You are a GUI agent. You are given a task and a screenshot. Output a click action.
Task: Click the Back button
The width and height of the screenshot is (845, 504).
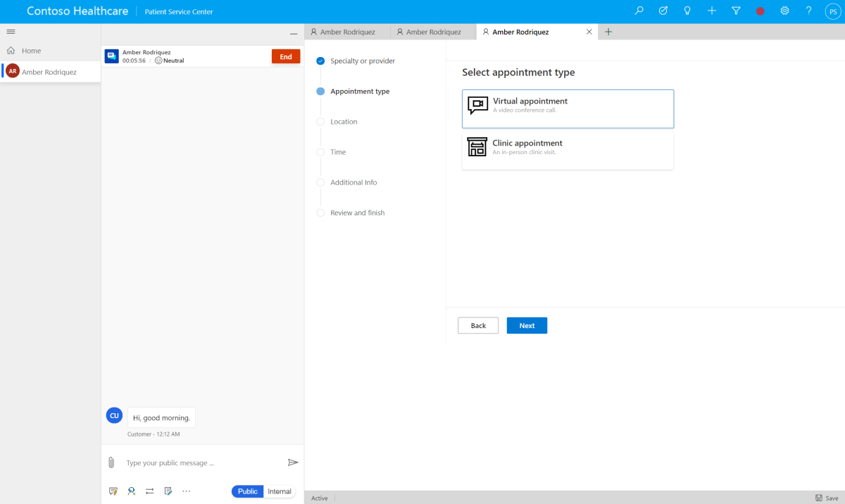click(x=478, y=325)
